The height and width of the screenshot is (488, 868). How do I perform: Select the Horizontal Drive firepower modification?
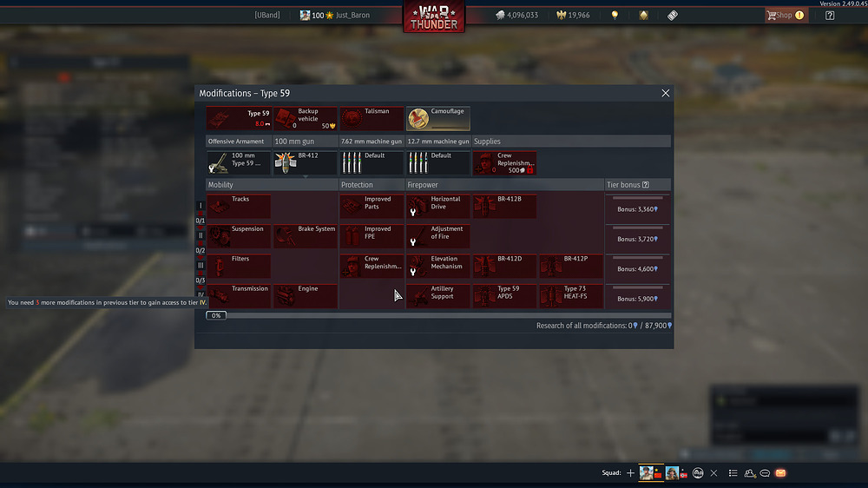tap(438, 206)
